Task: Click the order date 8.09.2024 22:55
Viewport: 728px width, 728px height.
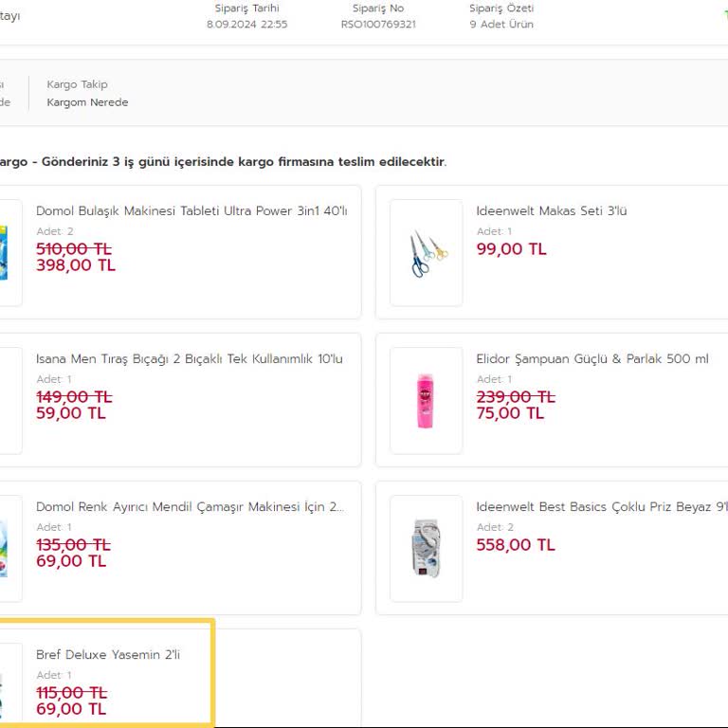Action: [246, 25]
